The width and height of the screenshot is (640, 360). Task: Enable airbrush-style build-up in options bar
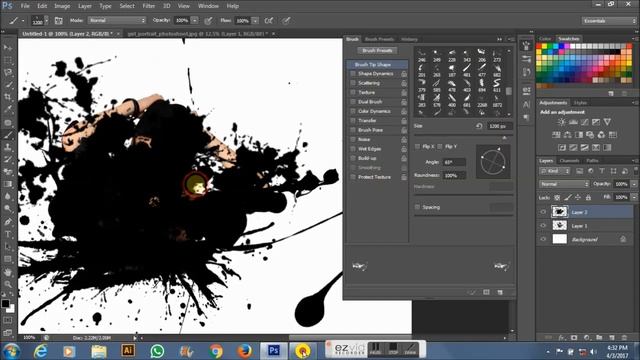click(x=269, y=20)
